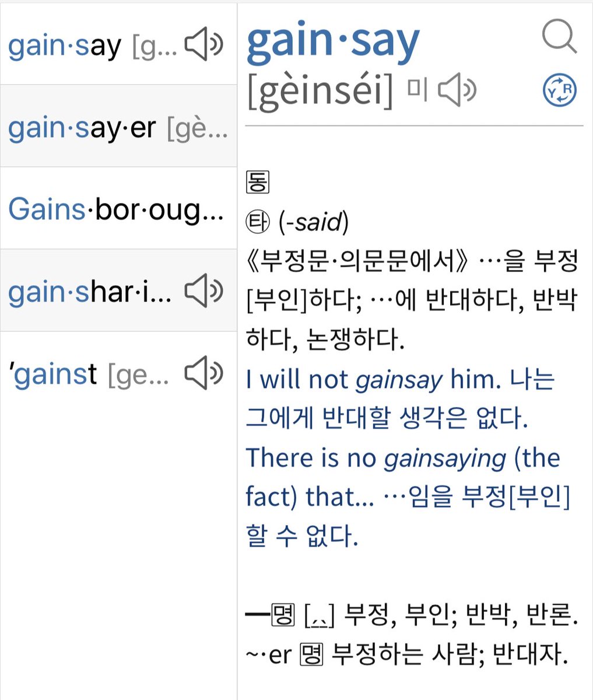Click the 명 noun badge before 부정, 부인
593x700 pixels.
coord(283,616)
